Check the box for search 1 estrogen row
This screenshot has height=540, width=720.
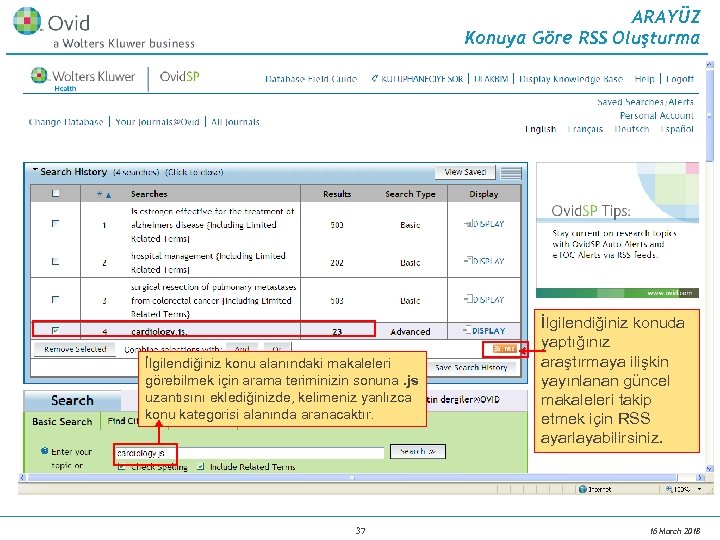pos(55,223)
